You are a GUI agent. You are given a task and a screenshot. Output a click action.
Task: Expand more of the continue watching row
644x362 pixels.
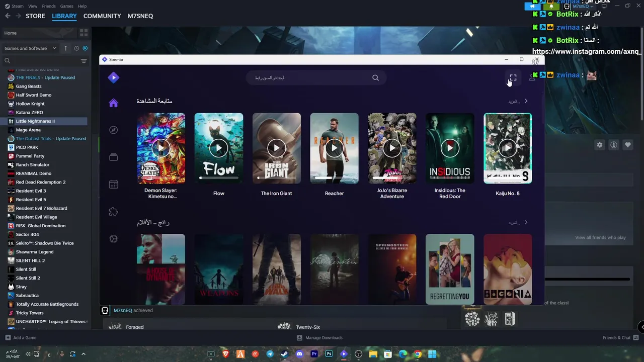tap(518, 101)
